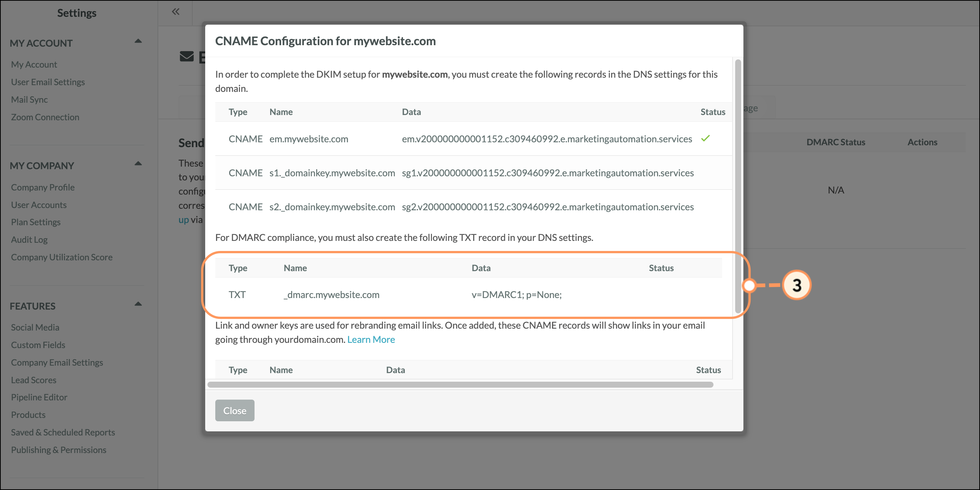Select the v=DMARC1; p=None; data value
The image size is (980, 490).
coord(517,295)
